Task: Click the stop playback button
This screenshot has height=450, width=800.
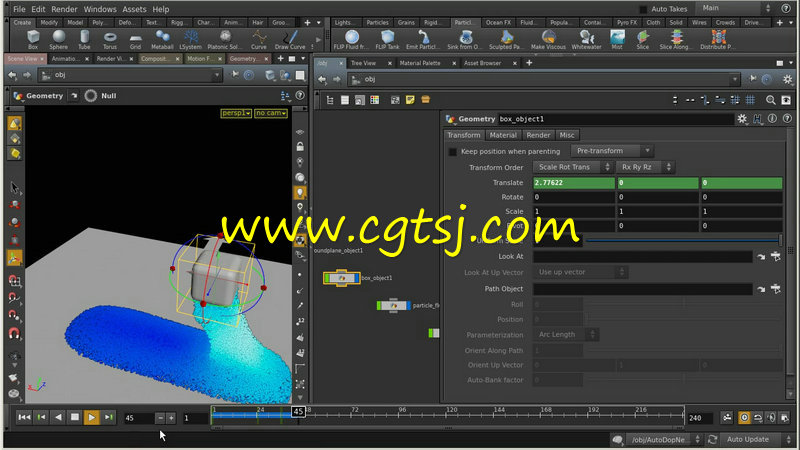Action: click(x=75, y=417)
